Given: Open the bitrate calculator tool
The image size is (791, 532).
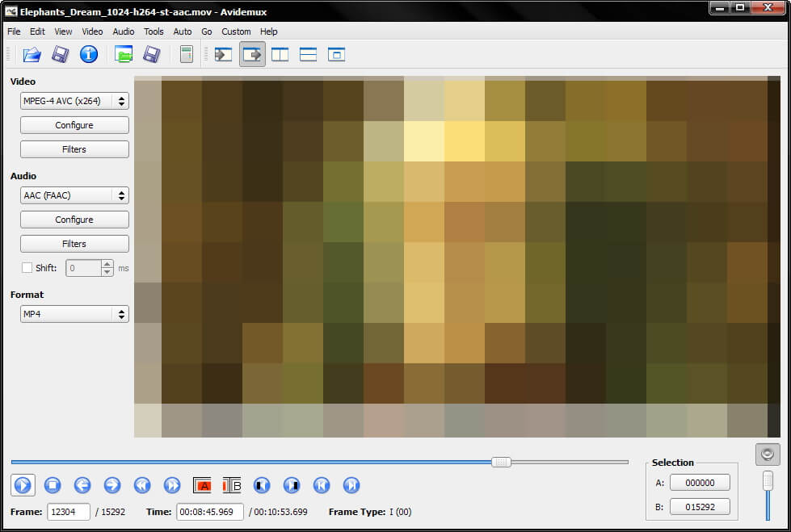Looking at the screenshot, I should click(187, 54).
